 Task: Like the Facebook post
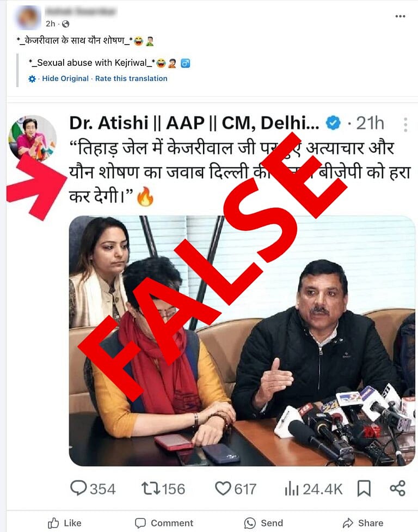pyautogui.click(x=64, y=523)
